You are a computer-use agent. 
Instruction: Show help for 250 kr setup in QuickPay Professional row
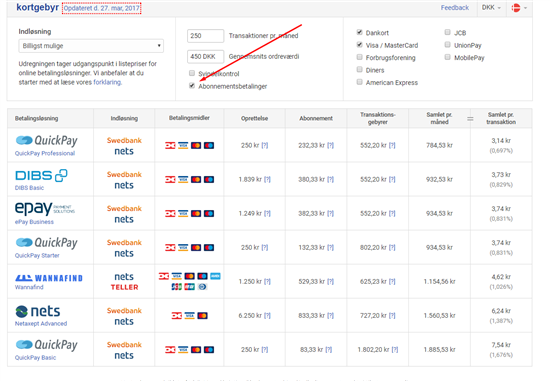tap(265, 145)
